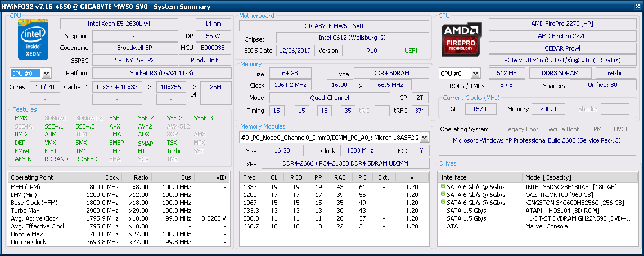The width and height of the screenshot is (644, 256).
Task: Click the Freq column header in timings table
Action: pyautogui.click(x=252, y=177)
